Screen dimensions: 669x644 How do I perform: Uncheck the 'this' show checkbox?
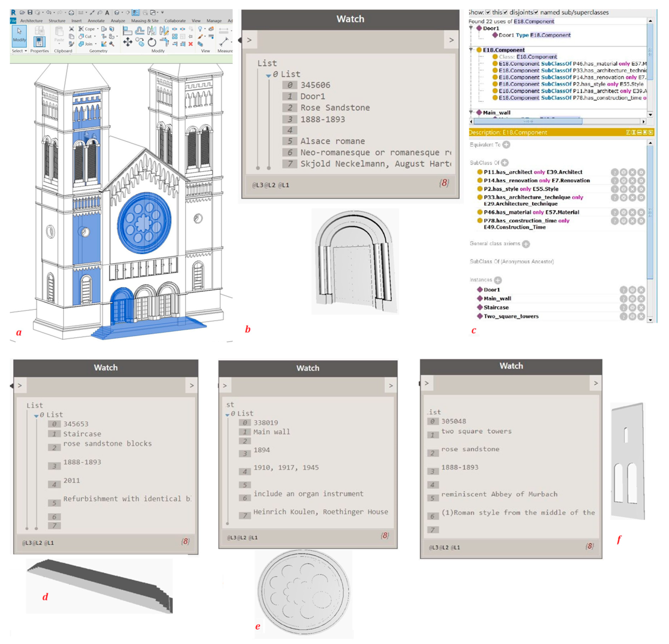click(488, 12)
